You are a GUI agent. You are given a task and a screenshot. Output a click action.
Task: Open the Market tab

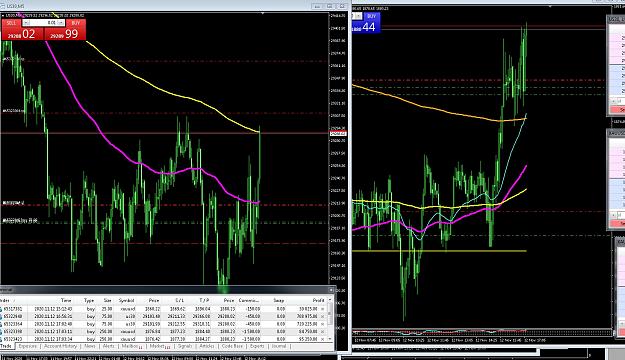[x=159, y=346]
